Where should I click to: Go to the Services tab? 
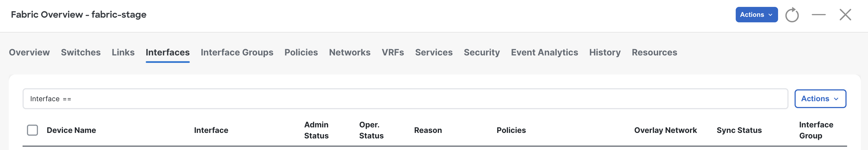coord(434,52)
